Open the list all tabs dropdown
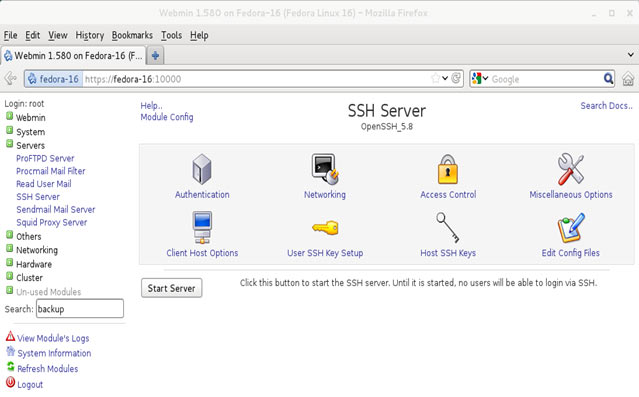 point(630,55)
